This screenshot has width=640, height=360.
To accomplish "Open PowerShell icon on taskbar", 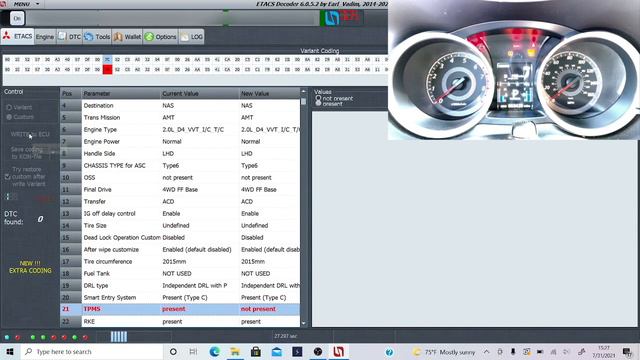I will click(297, 352).
